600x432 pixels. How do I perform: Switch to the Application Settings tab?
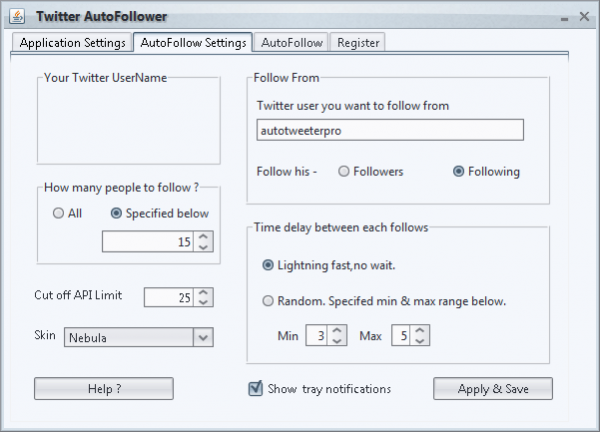tap(72, 42)
